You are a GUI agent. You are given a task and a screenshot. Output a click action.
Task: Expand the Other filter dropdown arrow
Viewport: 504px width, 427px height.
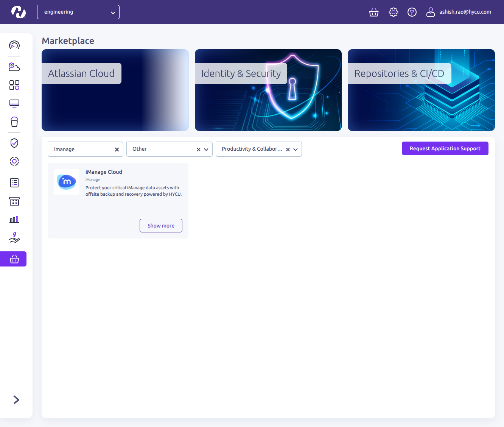coord(206,150)
